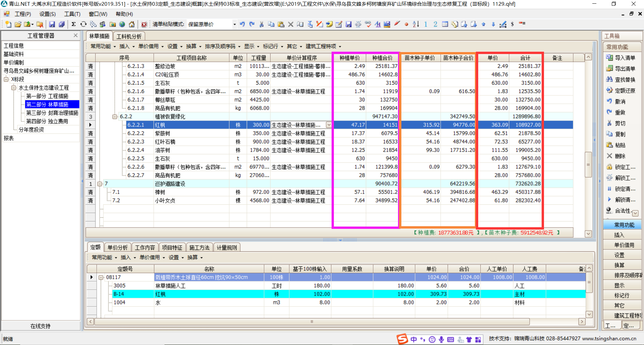
Task: Click the house-shaped home icon in toolbar
Action: (x=132, y=24)
